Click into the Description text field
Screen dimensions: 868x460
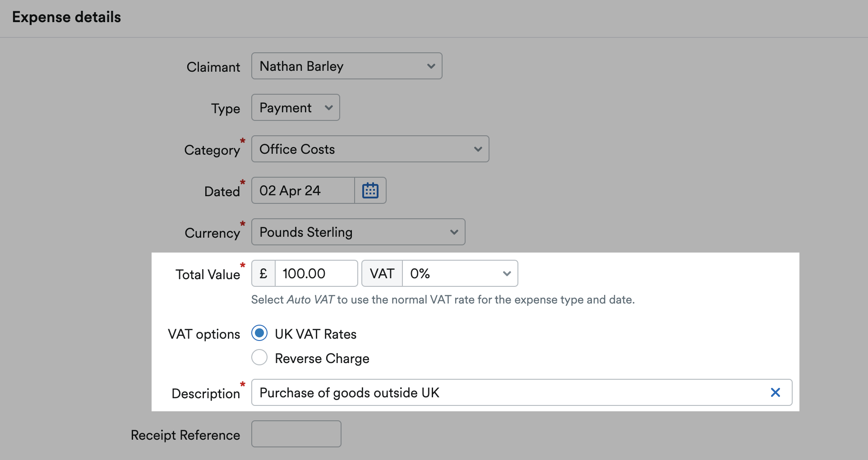coord(522,392)
